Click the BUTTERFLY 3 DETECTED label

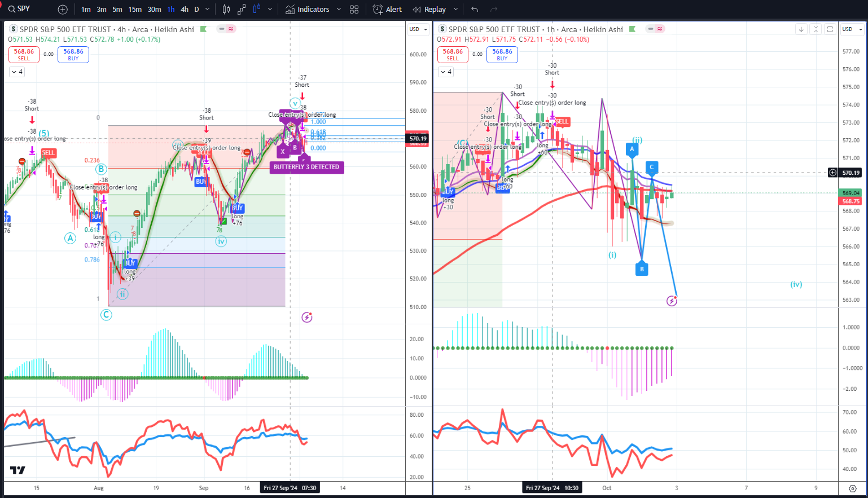pyautogui.click(x=306, y=167)
